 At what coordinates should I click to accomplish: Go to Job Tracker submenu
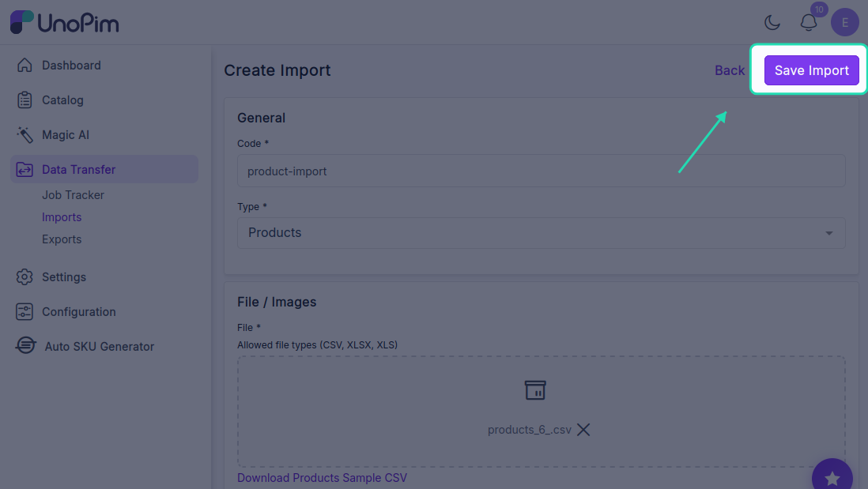coord(73,195)
